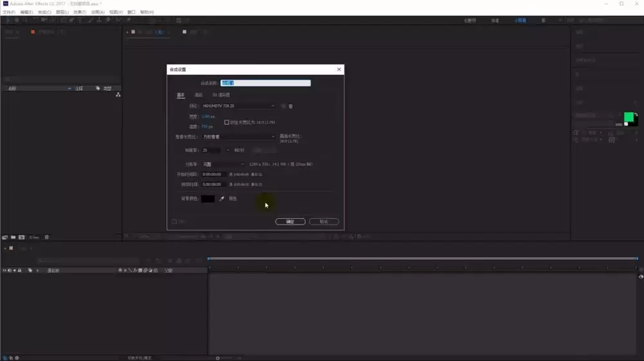The height and width of the screenshot is (361, 644).
Task: Click the new folder icon in project panel
Action: click(13, 237)
